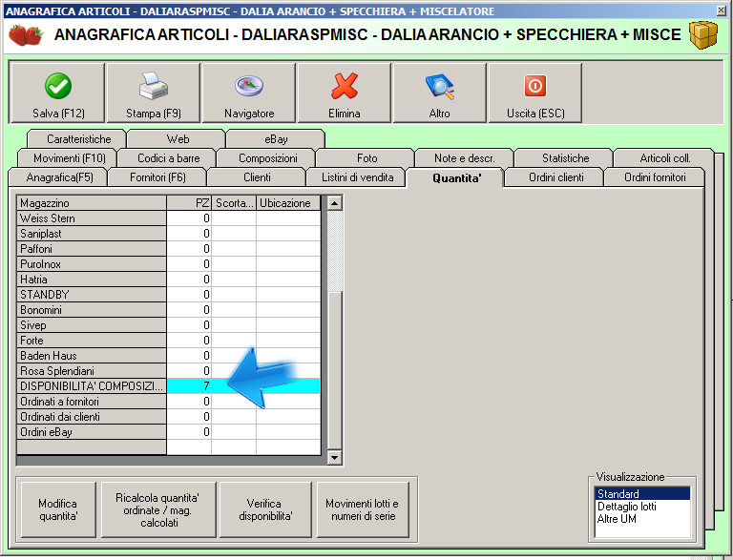Click the scroll up arrow of warehouse grid
The width and height of the screenshot is (733, 560).
(x=334, y=203)
